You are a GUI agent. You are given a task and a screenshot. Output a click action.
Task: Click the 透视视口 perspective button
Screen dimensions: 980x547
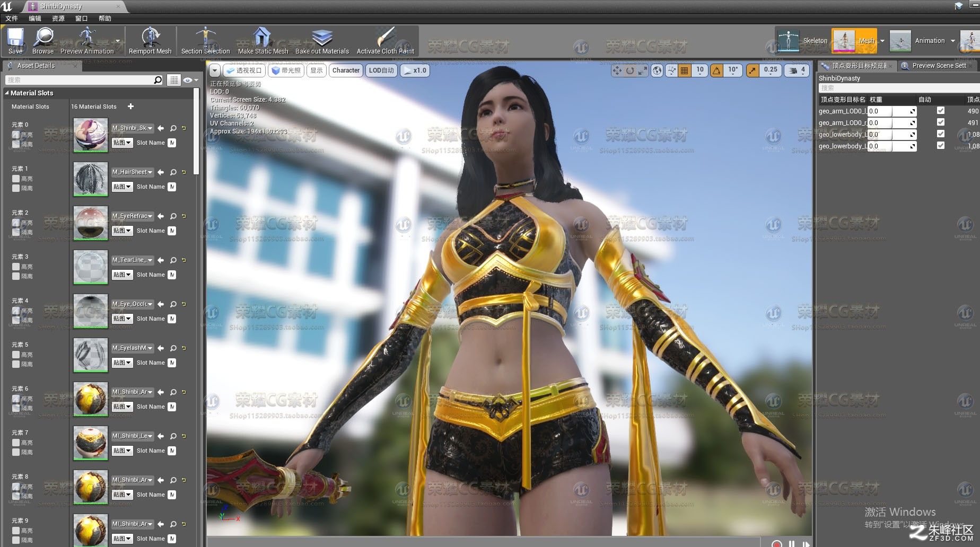click(244, 70)
